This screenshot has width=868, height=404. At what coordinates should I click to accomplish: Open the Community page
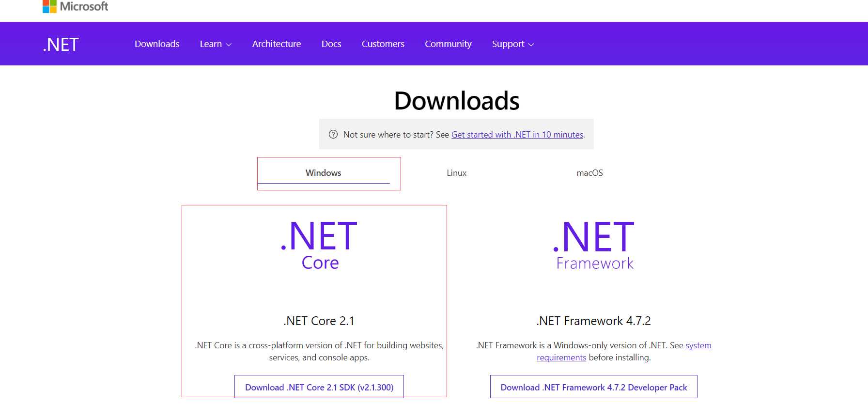point(448,44)
